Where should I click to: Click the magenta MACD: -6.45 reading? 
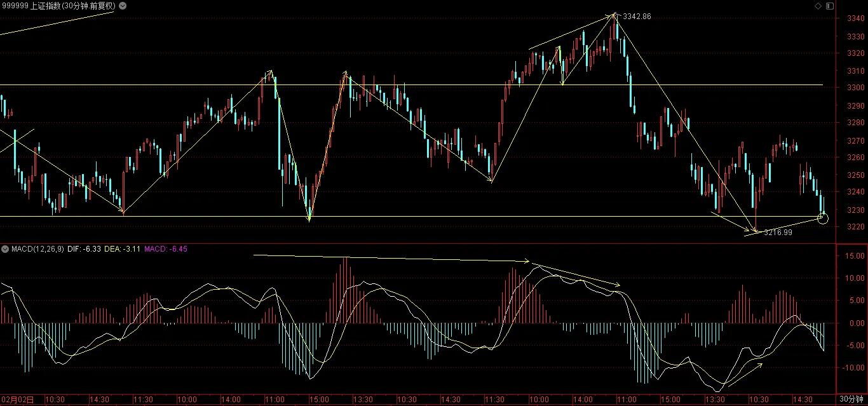click(166, 249)
